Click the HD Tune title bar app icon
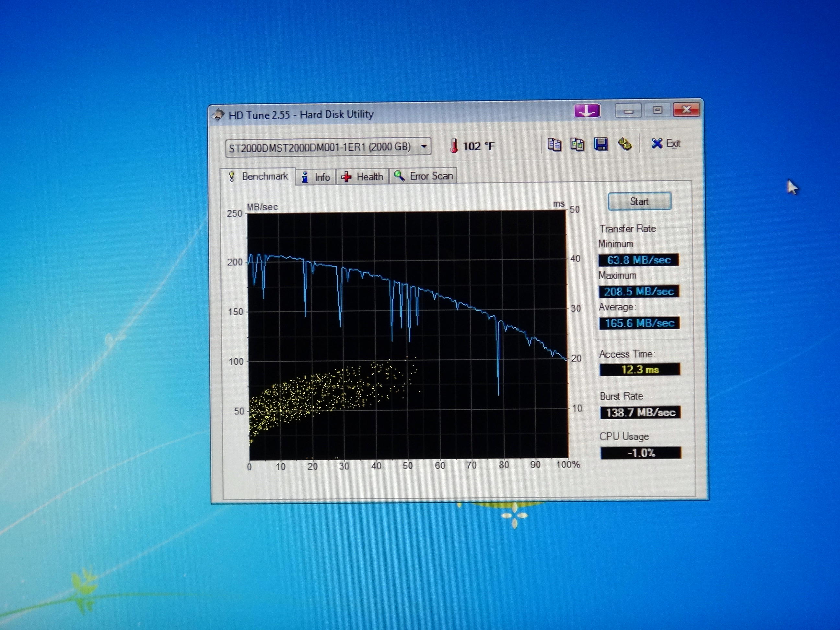Image resolution: width=840 pixels, height=630 pixels. tap(218, 115)
